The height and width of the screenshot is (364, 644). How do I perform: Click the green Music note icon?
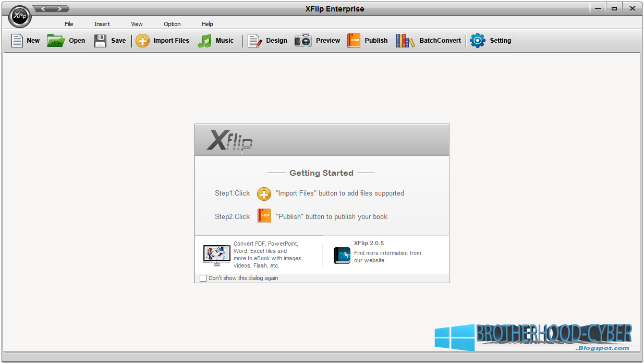[205, 41]
